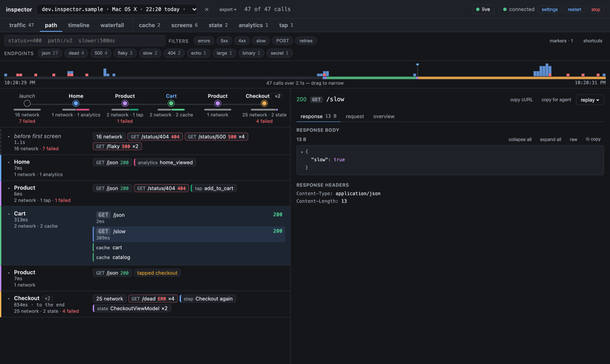Toggle the 5xx filter chip

[x=224, y=41]
